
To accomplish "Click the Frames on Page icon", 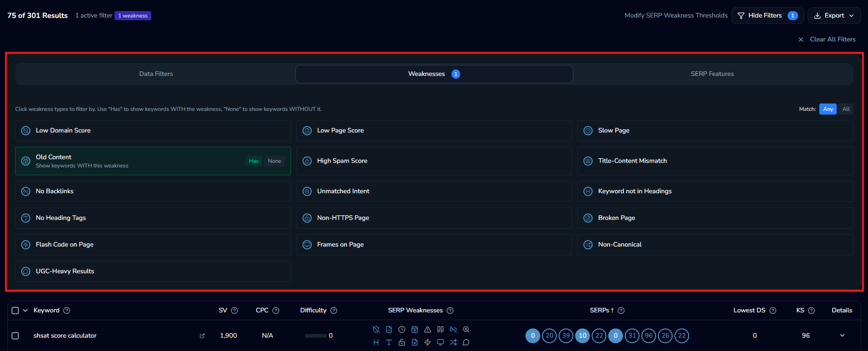I will tap(307, 245).
